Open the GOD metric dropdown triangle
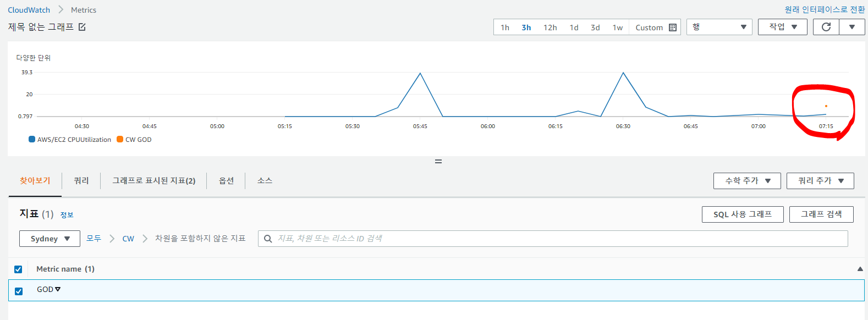This screenshot has height=320, width=868. click(x=58, y=289)
